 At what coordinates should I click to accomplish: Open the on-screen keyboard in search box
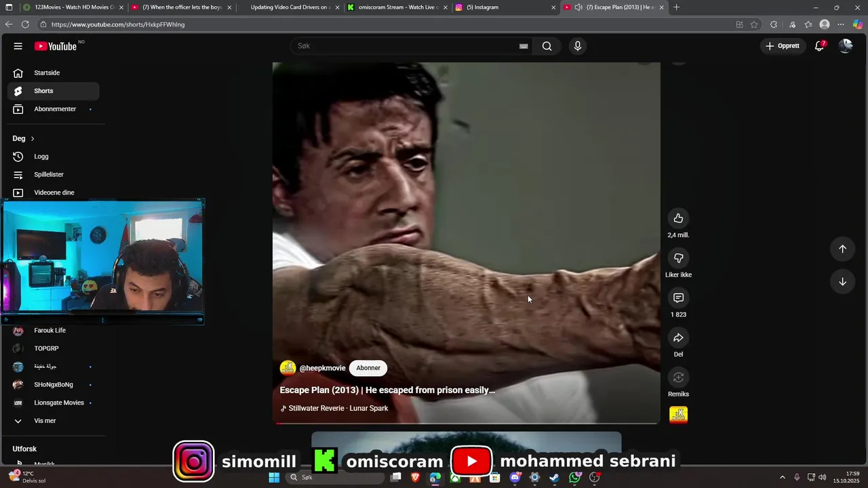[524, 46]
